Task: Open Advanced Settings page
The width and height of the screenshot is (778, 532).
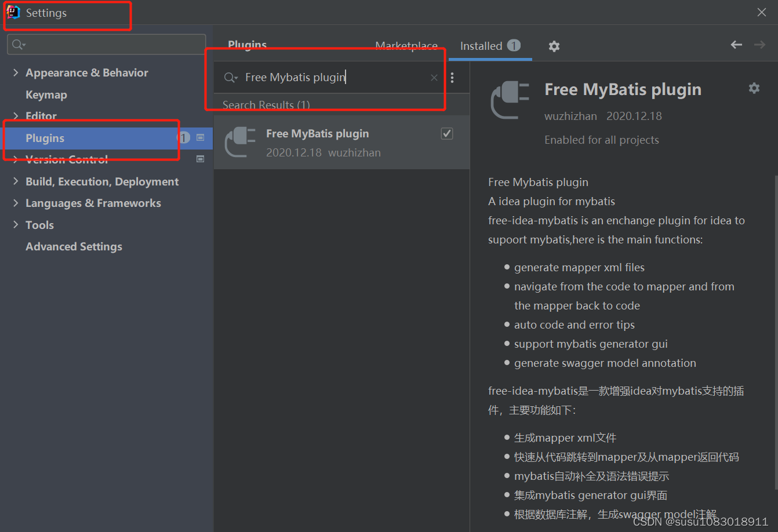Action: (74, 246)
